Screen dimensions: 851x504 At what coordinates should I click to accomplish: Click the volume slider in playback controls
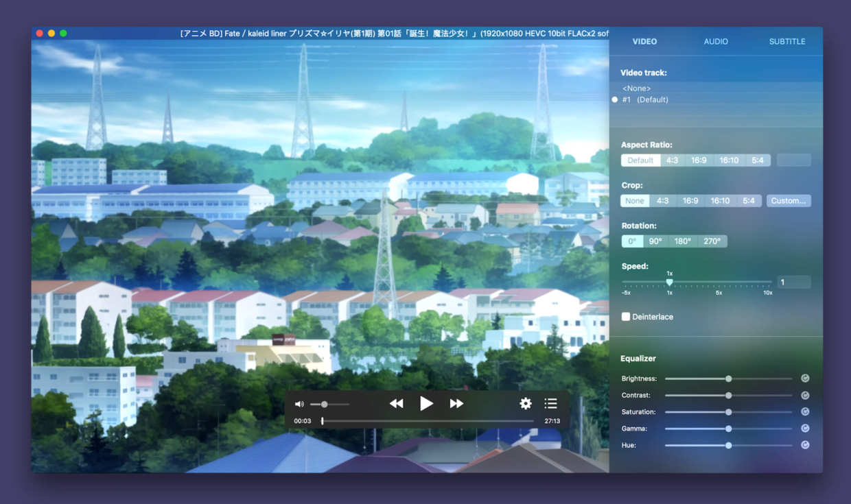[x=329, y=404]
